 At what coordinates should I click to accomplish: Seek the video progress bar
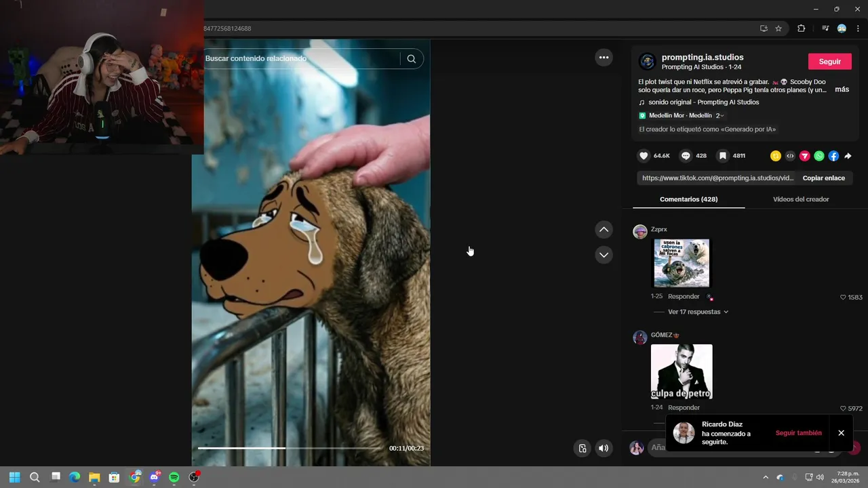coord(290,448)
